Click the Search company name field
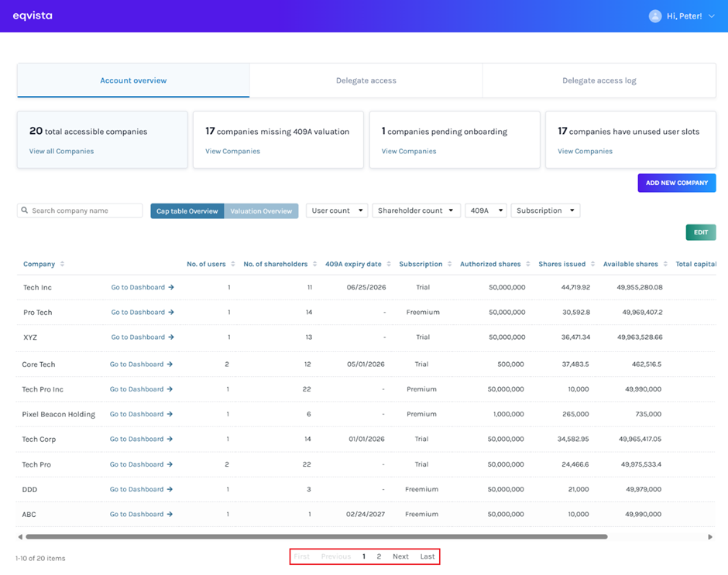 [x=85, y=210]
